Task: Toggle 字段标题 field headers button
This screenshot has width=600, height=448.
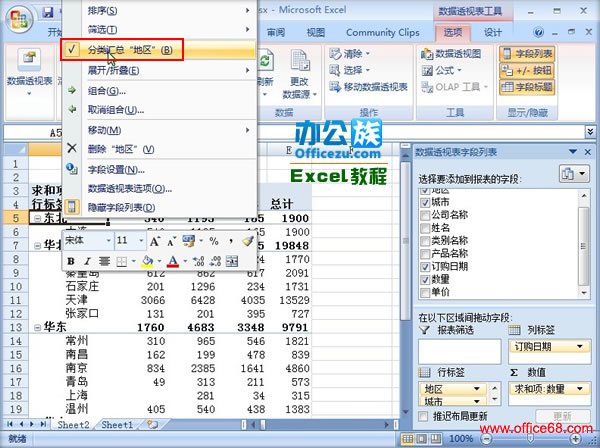Action: [527, 87]
